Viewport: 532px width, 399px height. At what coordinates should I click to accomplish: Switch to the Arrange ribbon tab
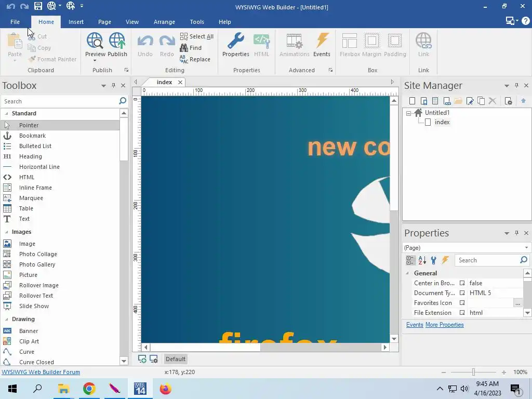[x=164, y=22]
